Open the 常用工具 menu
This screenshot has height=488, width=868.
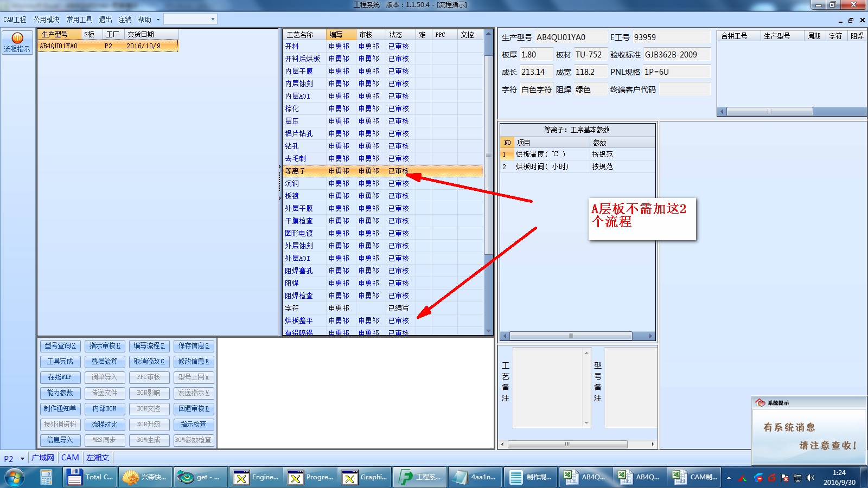coord(79,20)
